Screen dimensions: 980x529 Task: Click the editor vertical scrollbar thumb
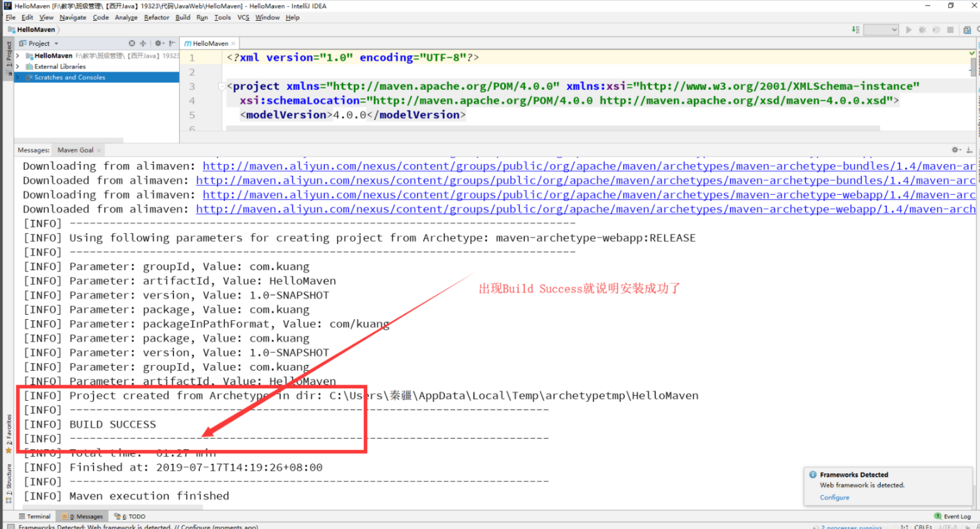[x=974, y=67]
